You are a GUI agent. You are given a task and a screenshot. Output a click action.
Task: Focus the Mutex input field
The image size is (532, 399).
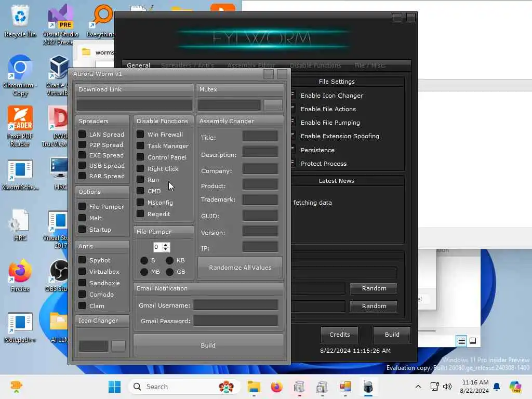230,105
